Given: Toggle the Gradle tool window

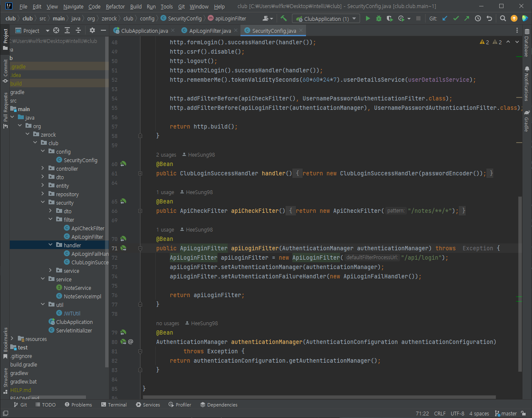Looking at the screenshot, I should pos(526,121).
